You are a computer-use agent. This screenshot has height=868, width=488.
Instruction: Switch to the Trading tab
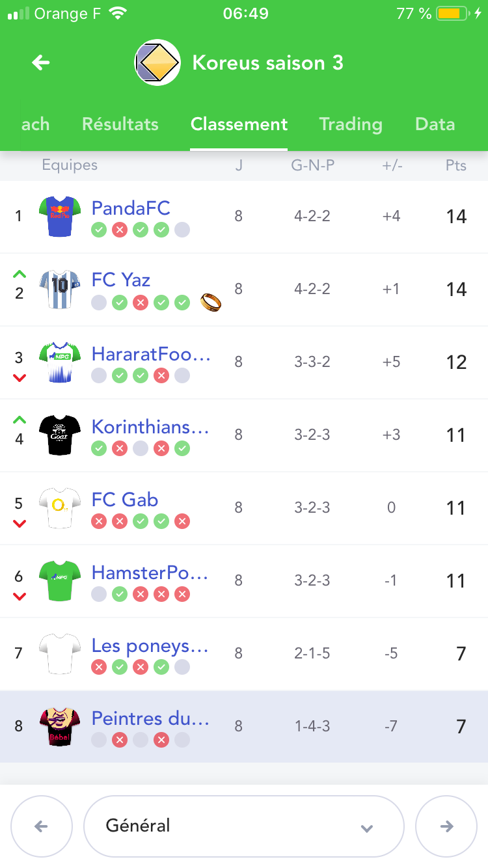pyautogui.click(x=351, y=124)
